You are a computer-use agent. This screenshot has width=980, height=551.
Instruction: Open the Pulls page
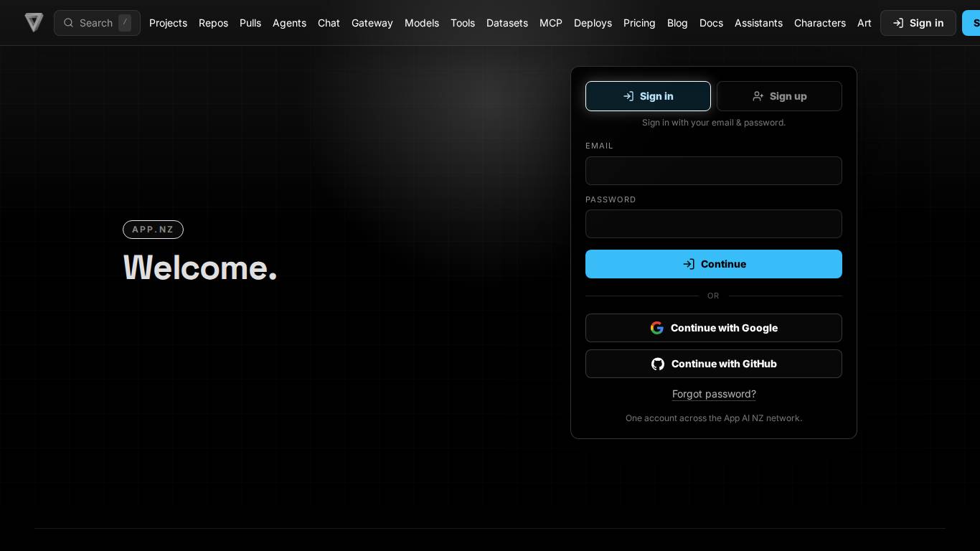tap(250, 23)
